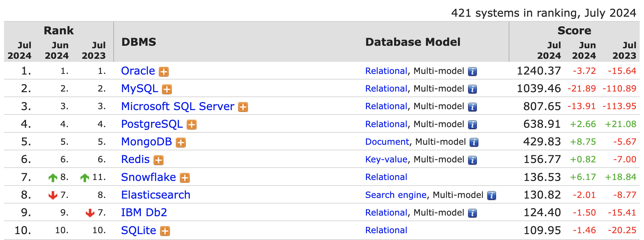Click Elasticsearch's red down arrow beside rank 7

tap(53, 195)
